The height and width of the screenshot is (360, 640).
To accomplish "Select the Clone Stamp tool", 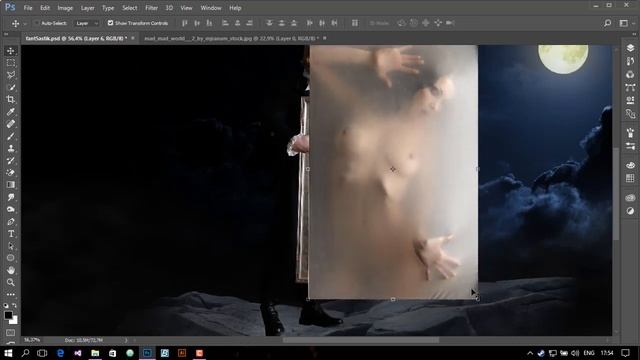I will (x=11, y=149).
